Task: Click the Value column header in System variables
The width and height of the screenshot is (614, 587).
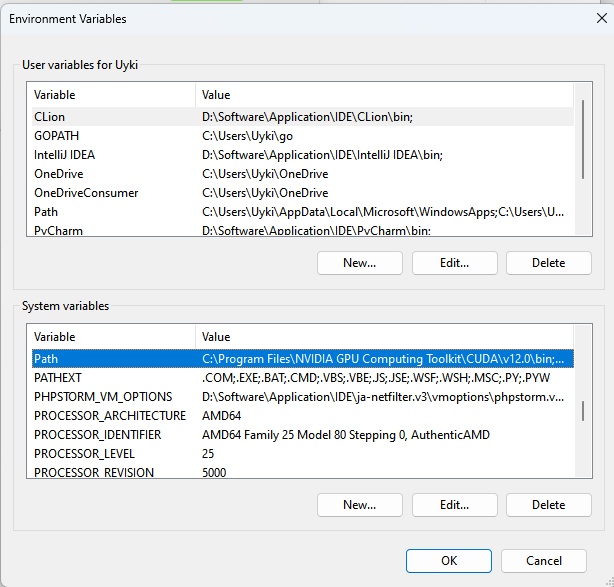Action: [x=384, y=337]
